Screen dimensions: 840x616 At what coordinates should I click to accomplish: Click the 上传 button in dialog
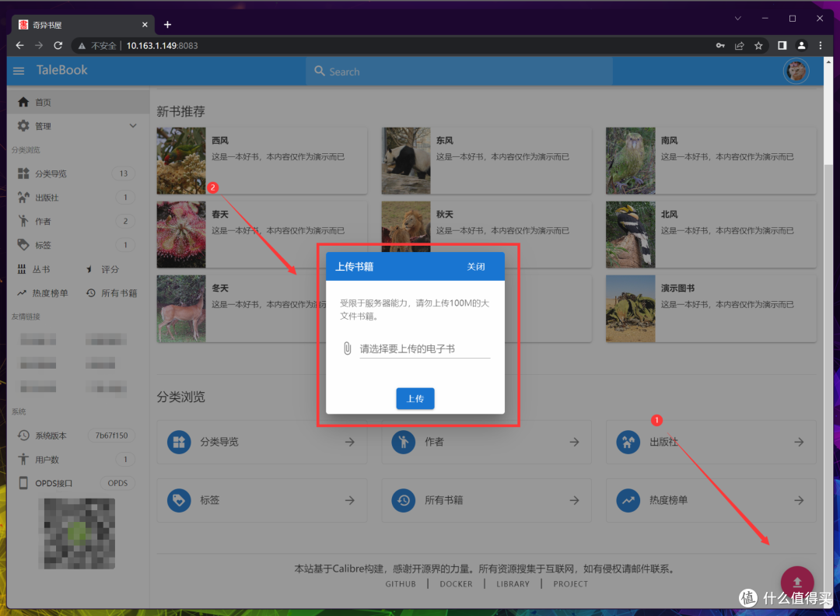[415, 398]
